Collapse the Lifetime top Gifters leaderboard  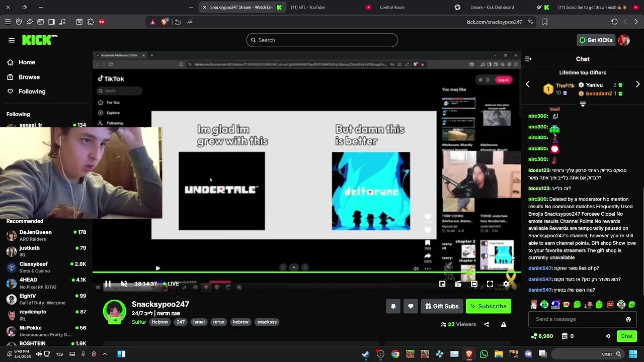(x=583, y=104)
